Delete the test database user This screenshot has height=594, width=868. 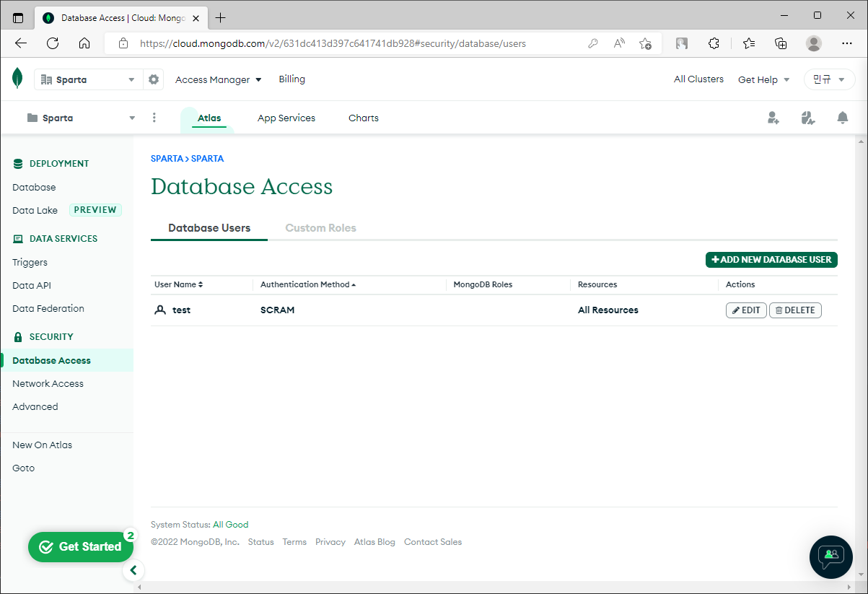coord(795,310)
